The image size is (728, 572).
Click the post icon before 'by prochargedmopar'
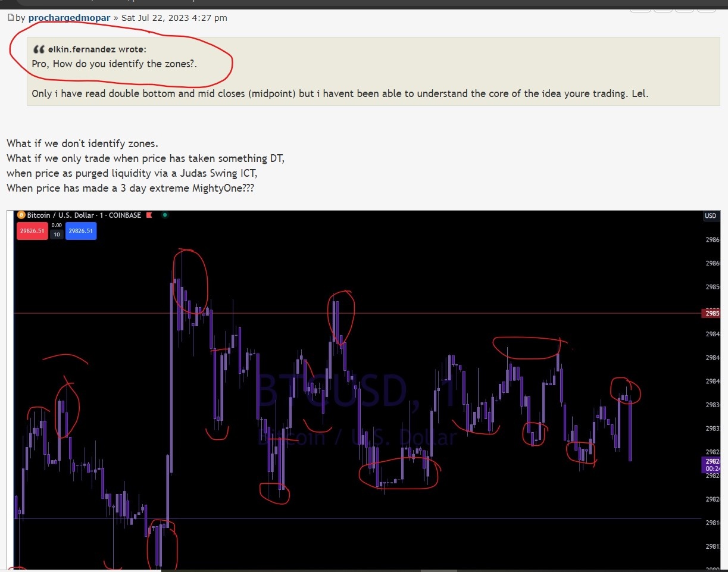click(x=11, y=18)
